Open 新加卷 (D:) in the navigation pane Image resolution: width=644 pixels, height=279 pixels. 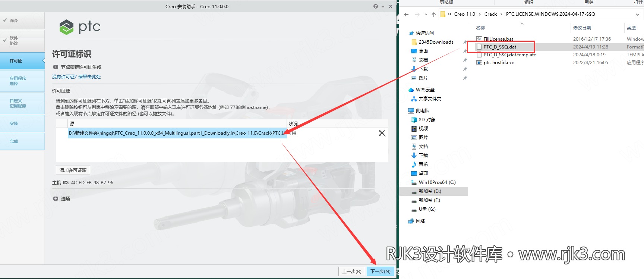pos(430,191)
